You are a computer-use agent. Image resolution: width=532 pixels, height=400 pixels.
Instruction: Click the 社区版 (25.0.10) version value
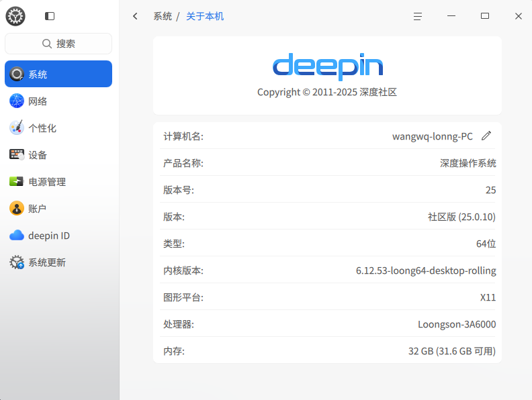click(x=461, y=217)
